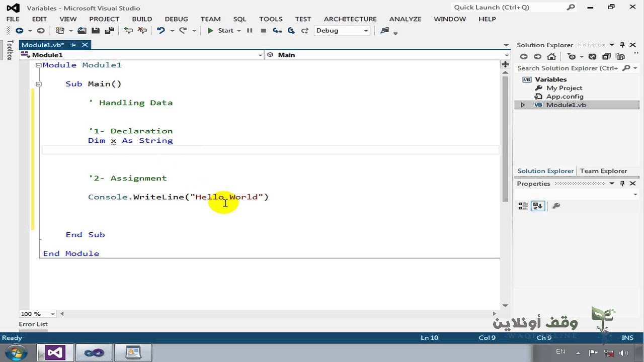Image resolution: width=644 pixels, height=362 pixels.
Task: Comment out the selected lines icon
Action: point(128,31)
